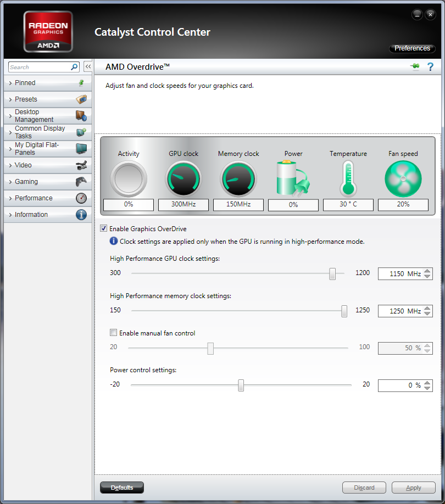
Task: Uncheck Enable Graphics OverDrive
Action: click(103, 228)
